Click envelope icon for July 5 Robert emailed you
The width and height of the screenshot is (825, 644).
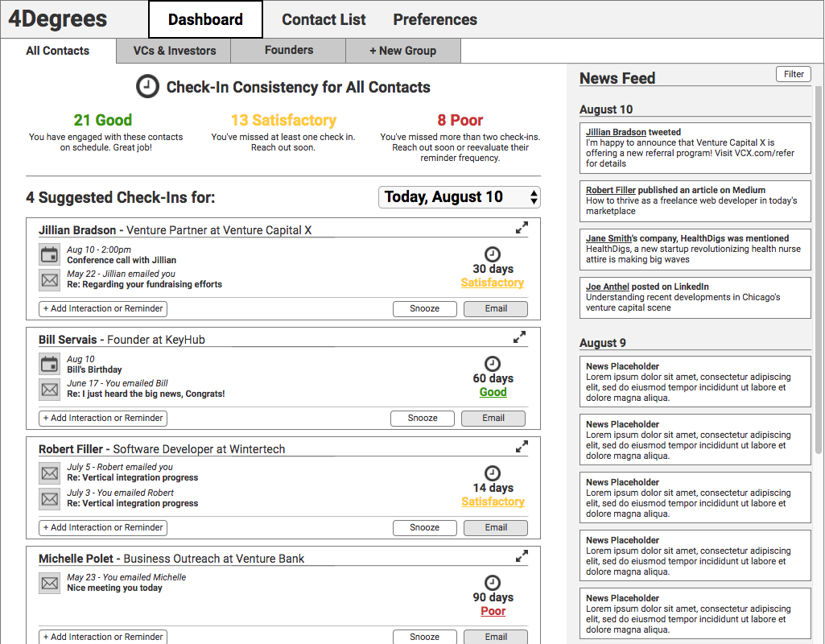coord(49,473)
